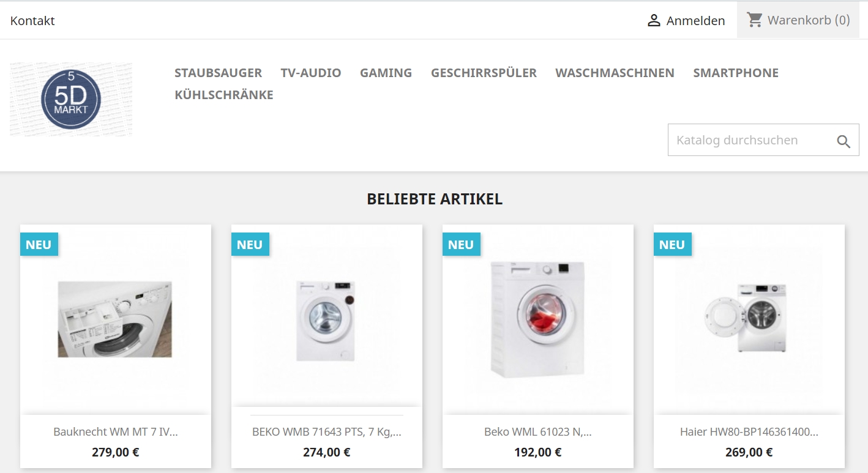Open the Kühlschränke category
This screenshot has height=473, width=868.
[x=224, y=95]
